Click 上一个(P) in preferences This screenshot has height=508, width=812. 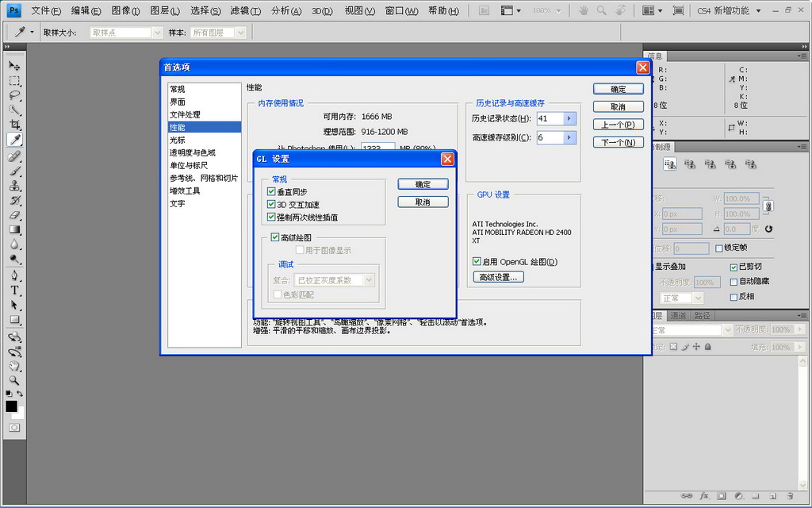click(x=619, y=125)
